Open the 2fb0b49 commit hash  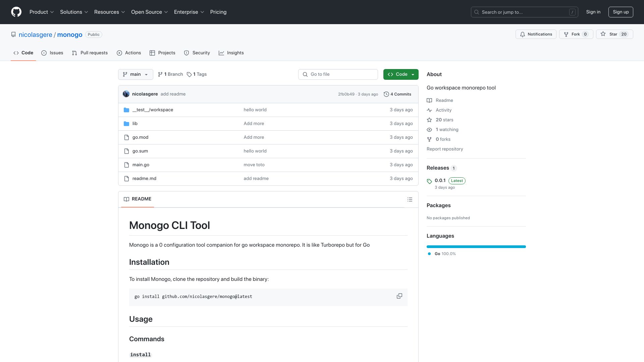click(346, 94)
